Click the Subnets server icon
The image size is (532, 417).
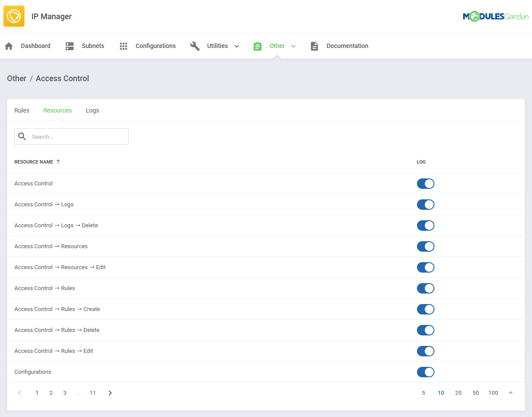click(70, 46)
